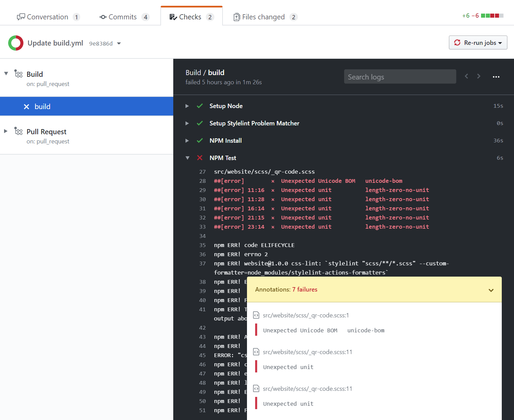This screenshot has width=514, height=420.
Task: Go to next search result arrow
Action: coord(479,76)
